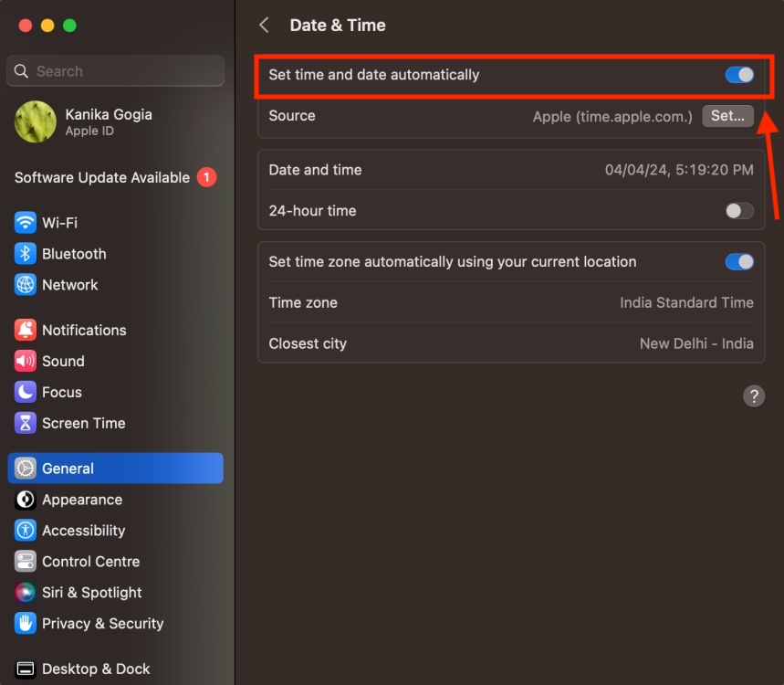784x685 pixels.
Task: Open Sound settings using the speaker icon
Action: click(x=26, y=361)
